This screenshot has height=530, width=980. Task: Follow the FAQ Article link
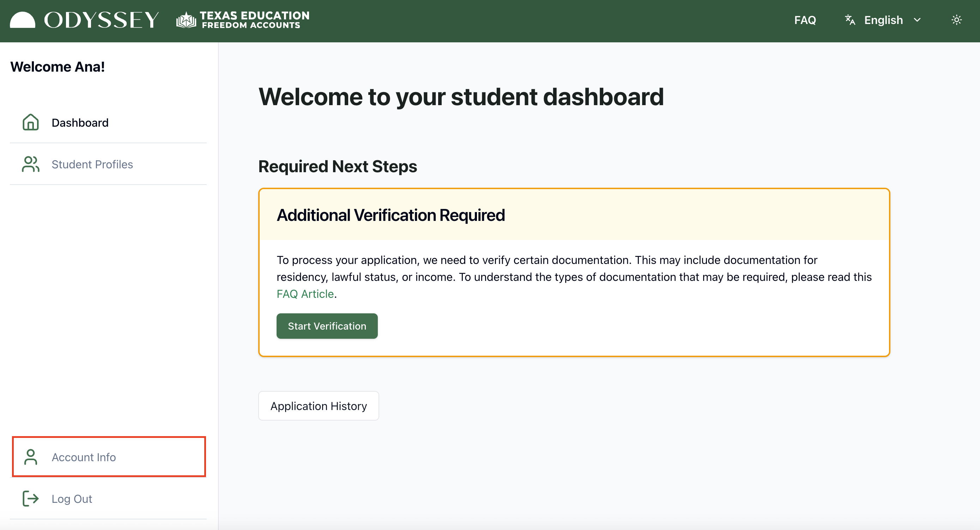point(305,294)
